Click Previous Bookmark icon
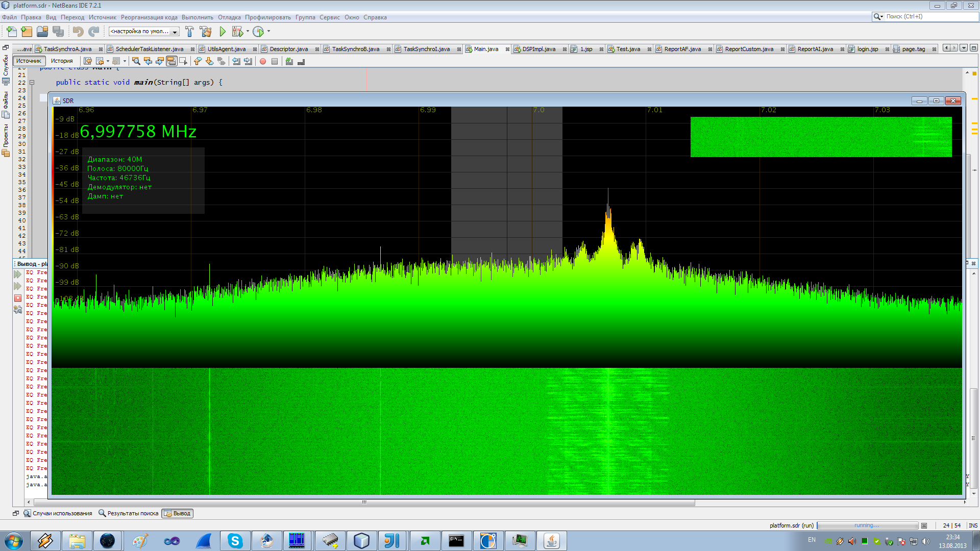Viewport: 980px width, 551px height. tap(198, 61)
